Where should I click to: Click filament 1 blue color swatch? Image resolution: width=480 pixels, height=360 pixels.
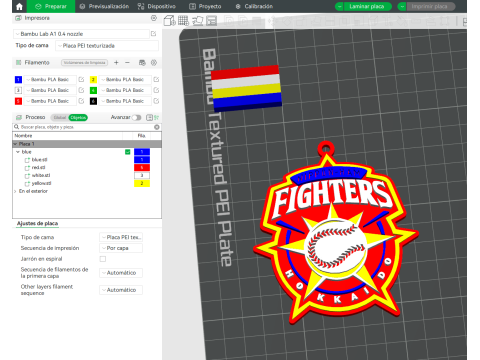(18, 79)
